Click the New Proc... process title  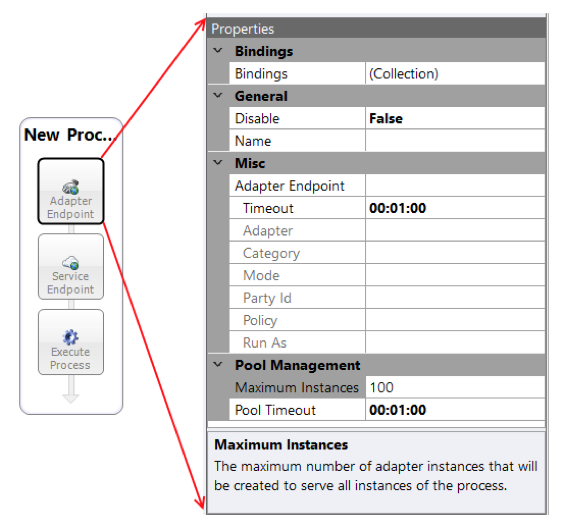tap(70, 135)
